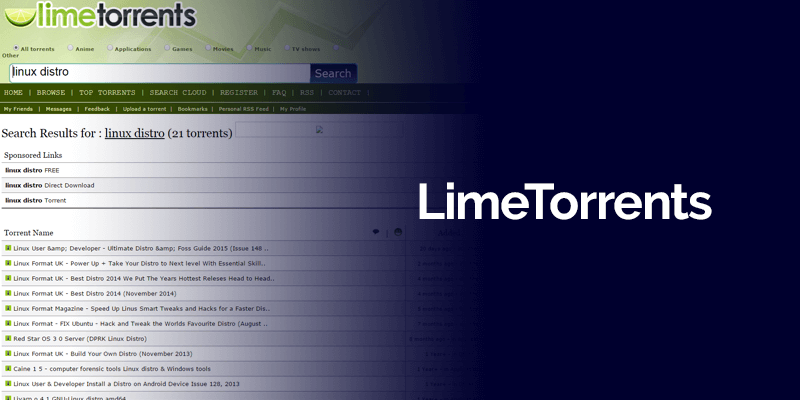Image resolution: width=800 pixels, height=400 pixels.
Task: Open the RSS menu item
Action: (x=307, y=93)
